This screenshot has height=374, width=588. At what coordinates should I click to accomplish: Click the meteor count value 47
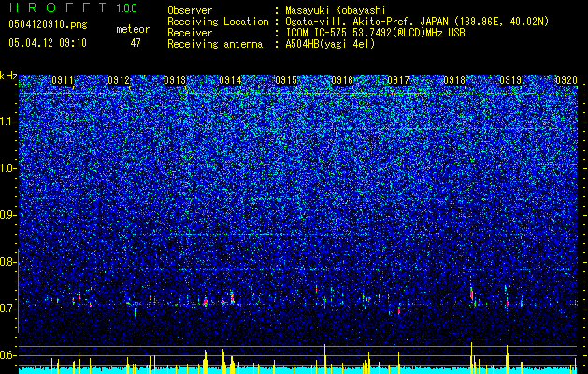(136, 43)
